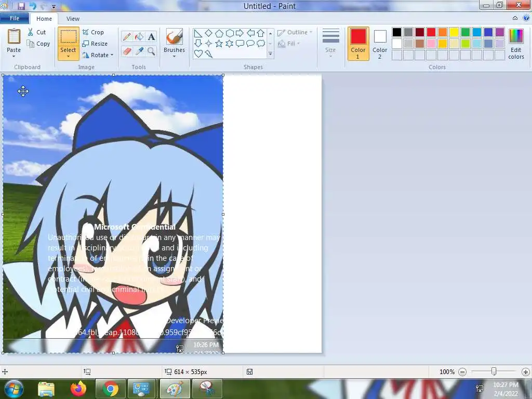This screenshot has width=532, height=399.
Task: Choose the right triangle shape
Action: (x=198, y=33)
